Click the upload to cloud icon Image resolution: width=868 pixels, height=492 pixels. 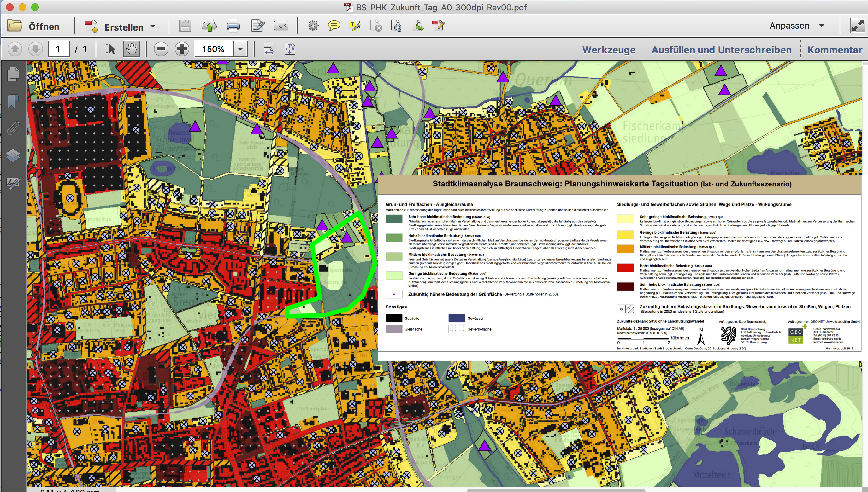[x=209, y=26]
